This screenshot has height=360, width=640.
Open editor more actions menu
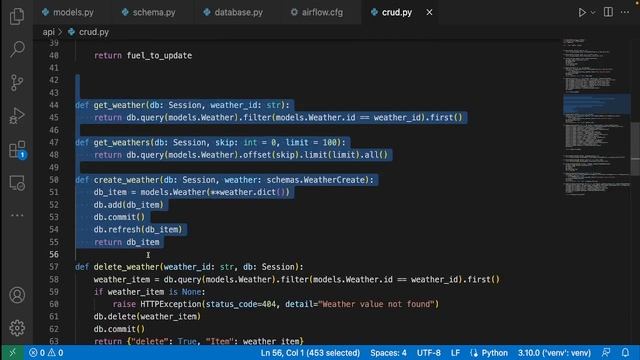pyautogui.click(x=625, y=12)
